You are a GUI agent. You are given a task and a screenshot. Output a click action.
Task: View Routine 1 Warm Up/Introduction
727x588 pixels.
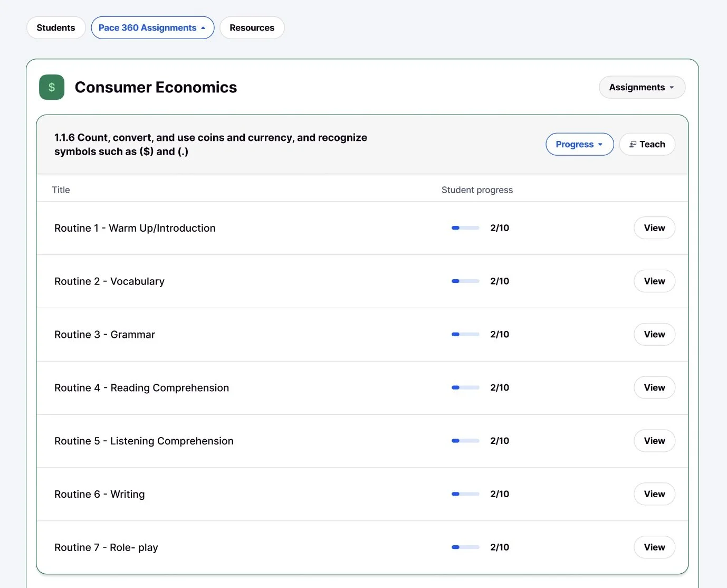point(654,228)
